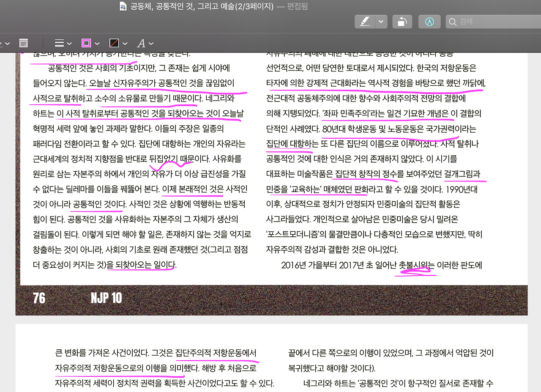This screenshot has width=541, height=392.
Task: Click the pink border color swatch
Action: click(86, 43)
